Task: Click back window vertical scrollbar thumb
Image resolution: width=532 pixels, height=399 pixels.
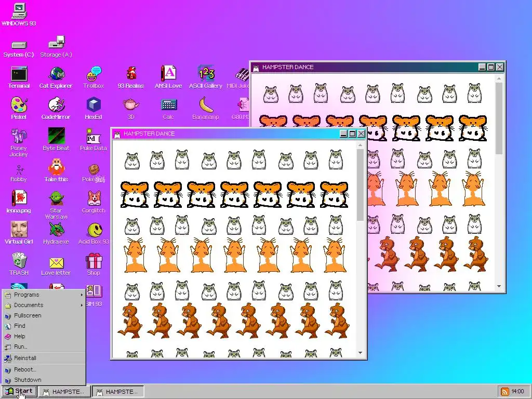Action: (499, 118)
